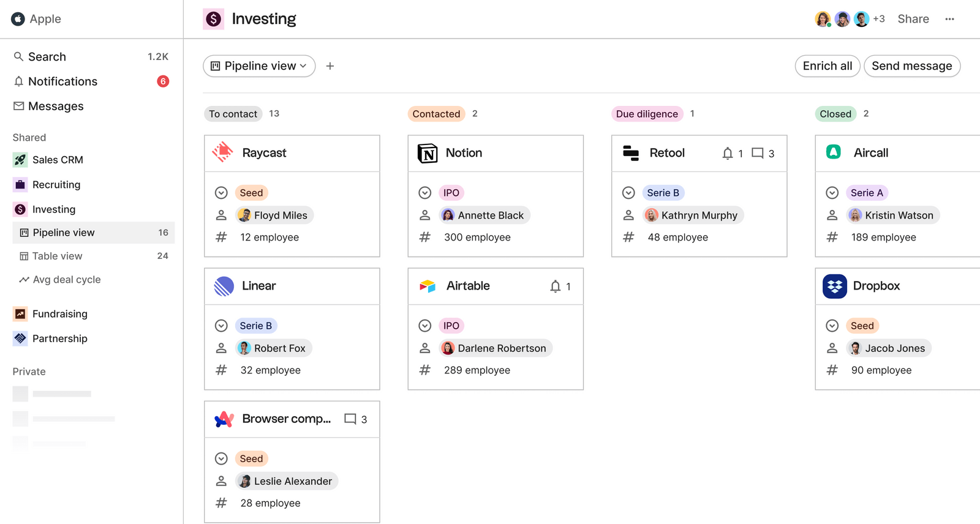
Task: Select the Sales CRM sidebar icon
Action: [x=20, y=159]
